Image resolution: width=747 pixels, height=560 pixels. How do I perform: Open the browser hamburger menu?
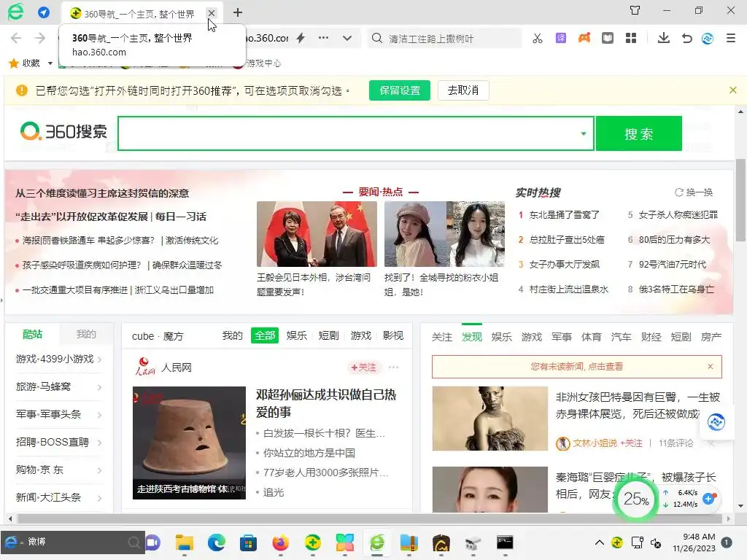pyautogui.click(x=731, y=38)
